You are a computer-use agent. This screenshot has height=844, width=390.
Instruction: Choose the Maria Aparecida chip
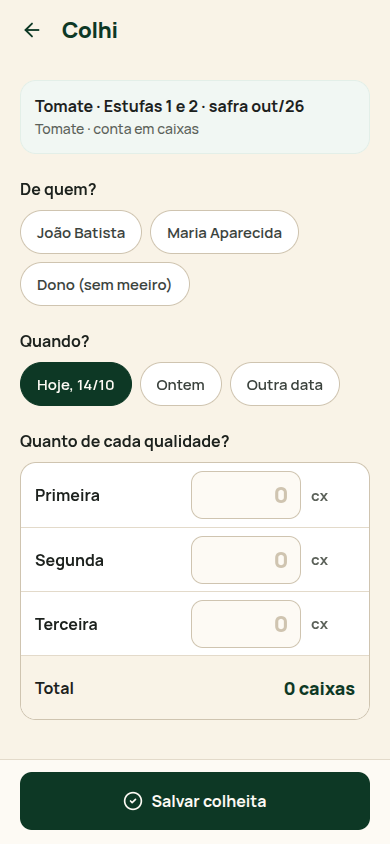coord(224,232)
